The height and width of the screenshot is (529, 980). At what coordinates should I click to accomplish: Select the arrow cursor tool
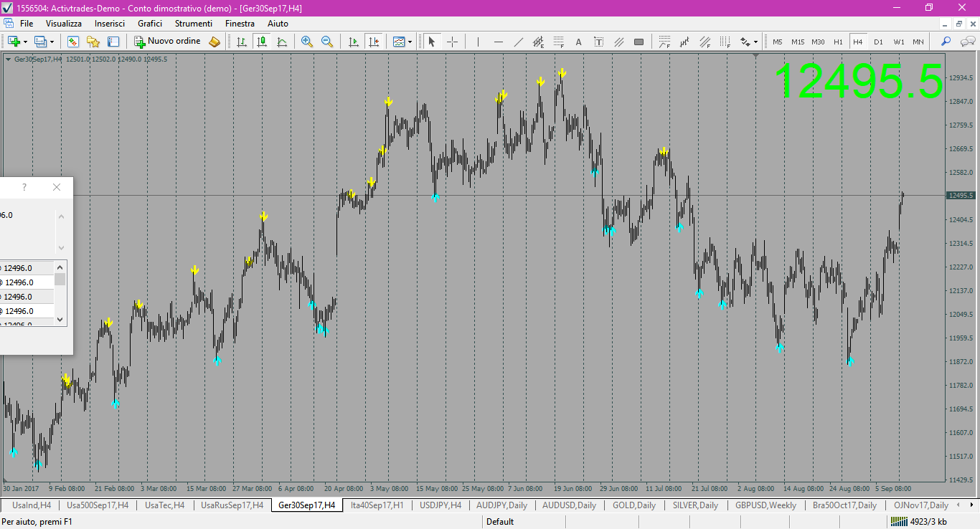coord(432,42)
